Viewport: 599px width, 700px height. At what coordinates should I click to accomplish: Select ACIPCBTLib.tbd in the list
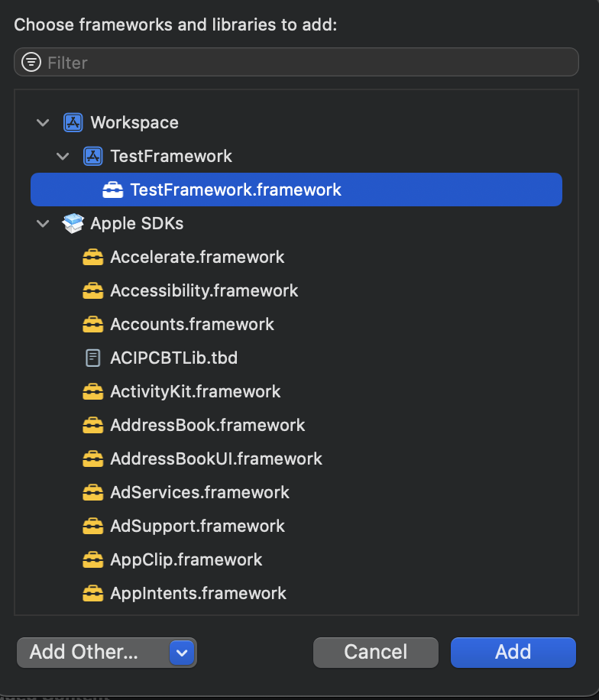tap(173, 358)
